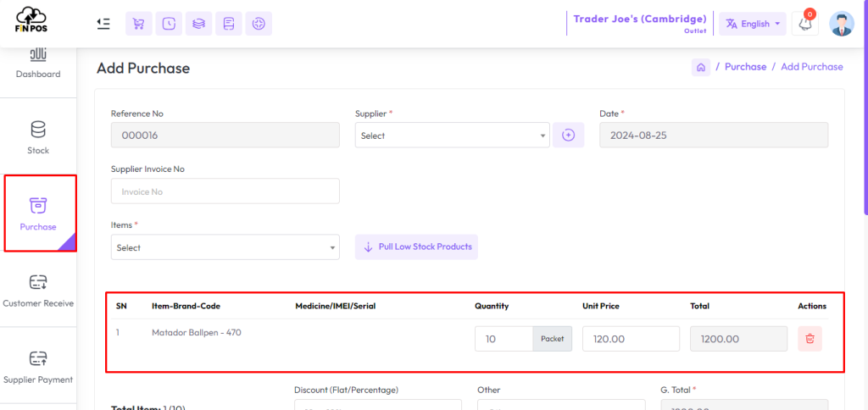The image size is (868, 410).
Task: Click the Total field 1200.00
Action: [738, 339]
